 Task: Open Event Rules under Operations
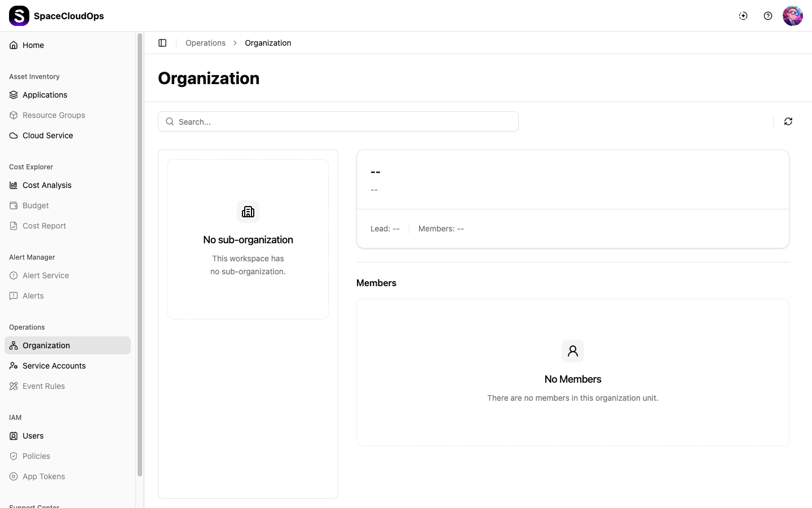[43, 386]
